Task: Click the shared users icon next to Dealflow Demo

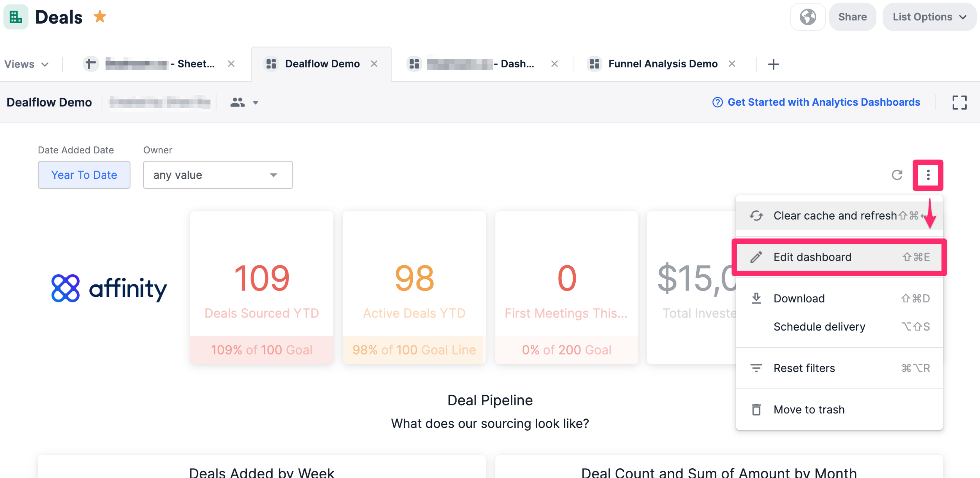Action: (237, 102)
